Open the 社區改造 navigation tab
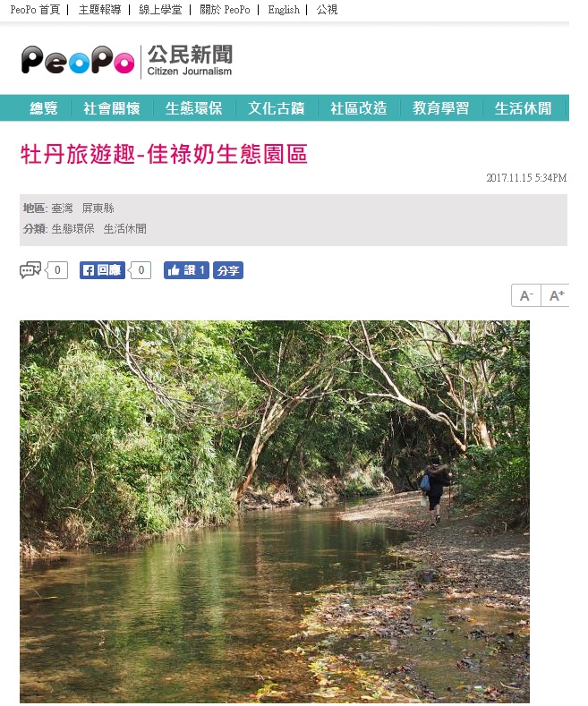The image size is (588, 706). click(359, 108)
